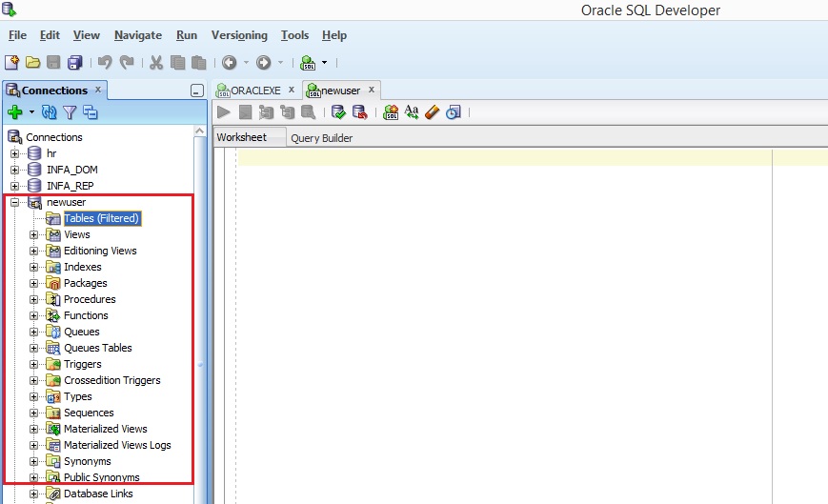Click the Rollback icon
The height and width of the screenshot is (504, 828).
pyautogui.click(x=359, y=111)
